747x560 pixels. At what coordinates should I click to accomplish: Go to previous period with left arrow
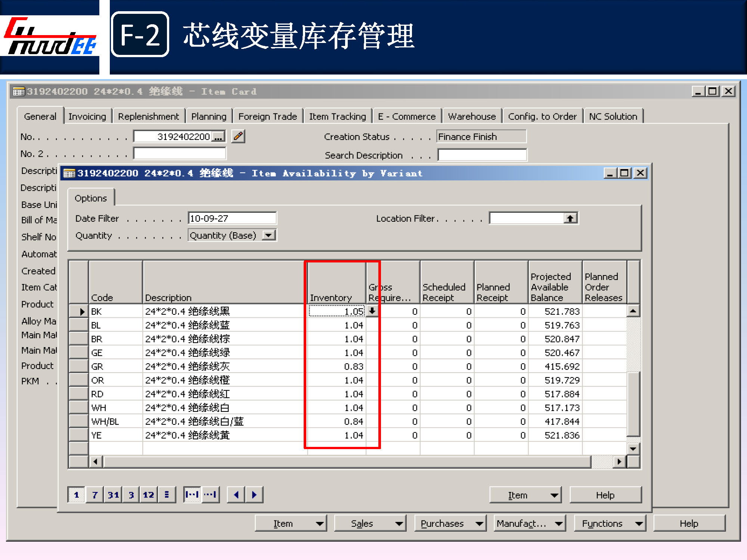tap(236, 495)
